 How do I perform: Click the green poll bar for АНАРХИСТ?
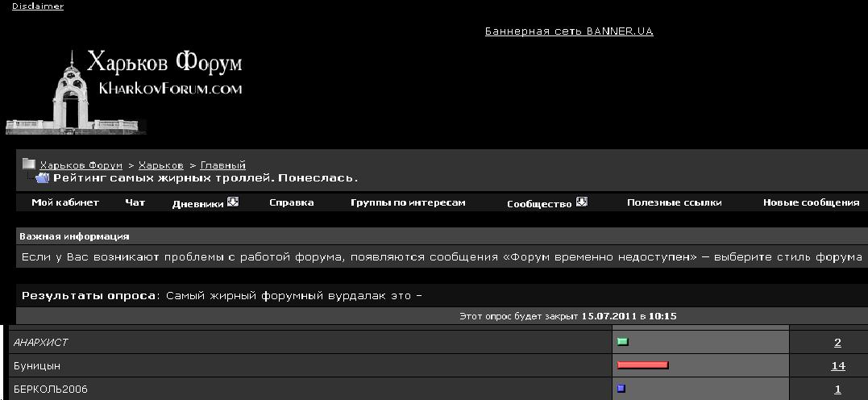(x=622, y=342)
